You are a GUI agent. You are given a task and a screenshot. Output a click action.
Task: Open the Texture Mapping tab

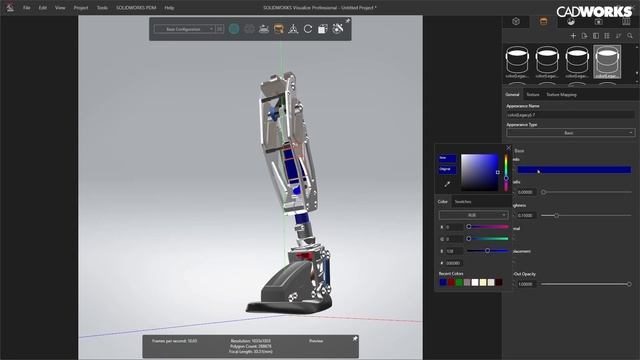point(561,94)
